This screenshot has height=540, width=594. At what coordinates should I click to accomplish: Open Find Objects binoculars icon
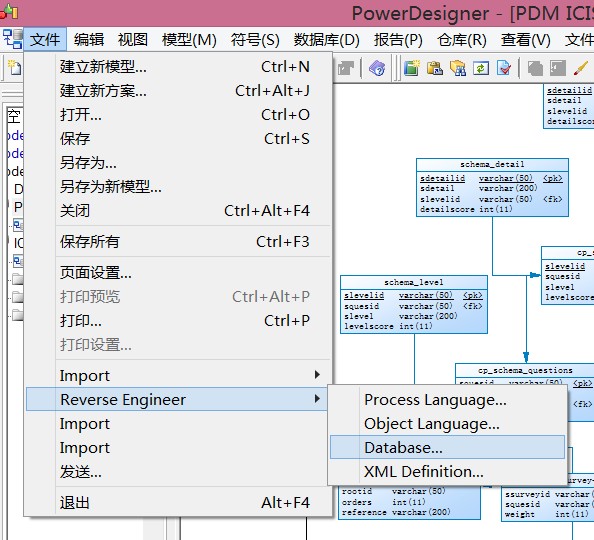click(458, 68)
